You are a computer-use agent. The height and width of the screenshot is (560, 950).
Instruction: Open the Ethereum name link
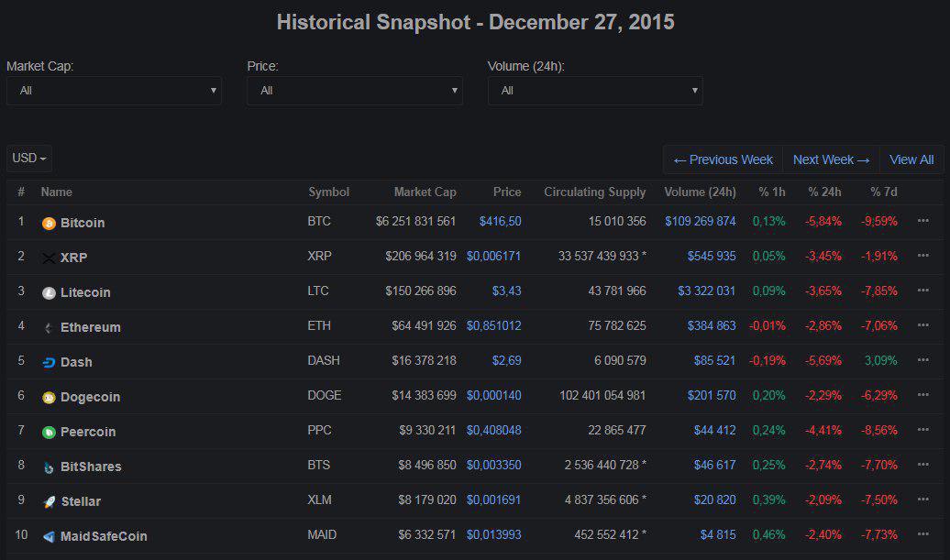point(90,327)
